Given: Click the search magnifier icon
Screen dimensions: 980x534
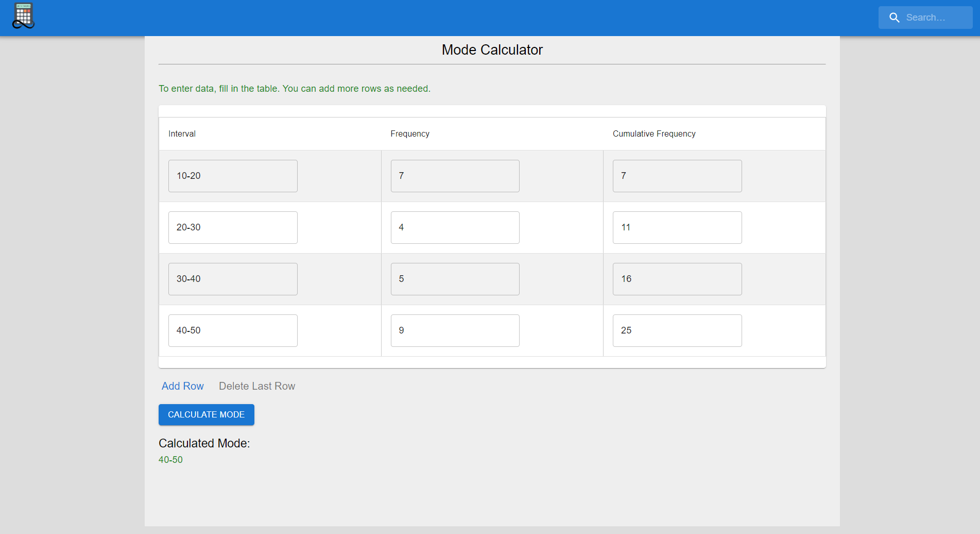Looking at the screenshot, I should point(895,18).
